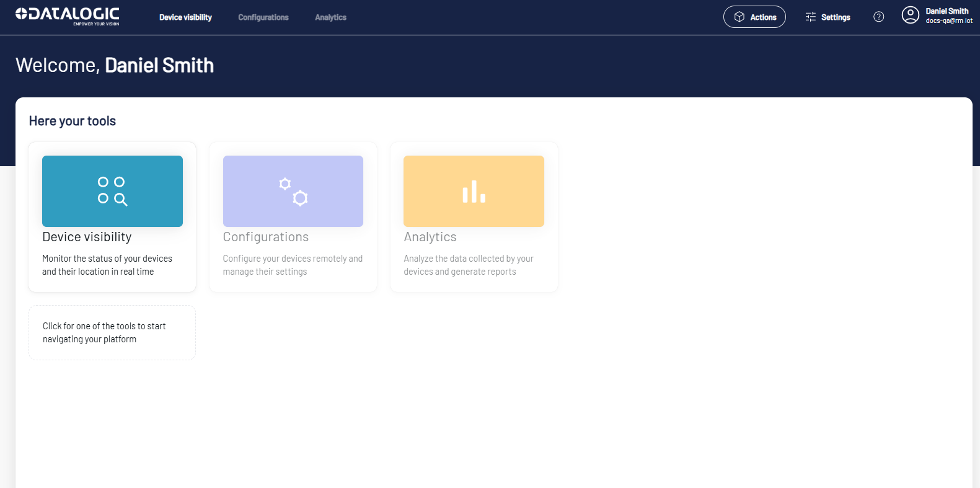Switch to Analytics in the top navigation

pyautogui.click(x=330, y=17)
